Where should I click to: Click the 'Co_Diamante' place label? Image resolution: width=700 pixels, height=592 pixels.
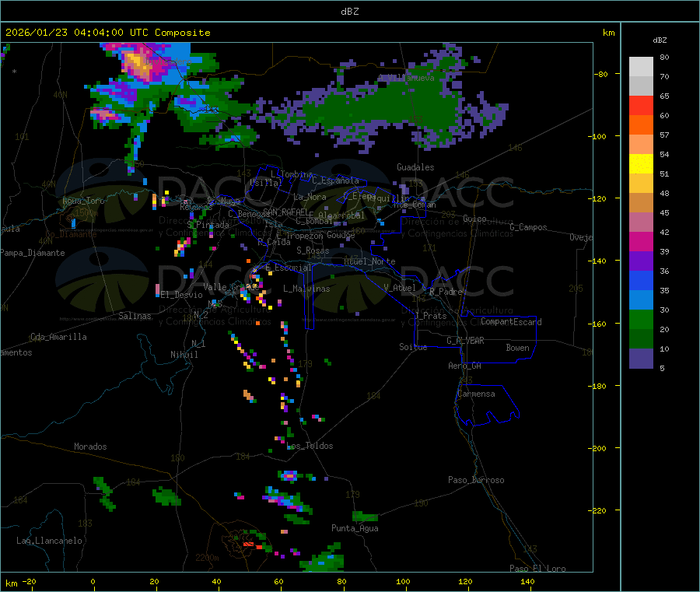pyautogui.click(x=71, y=234)
